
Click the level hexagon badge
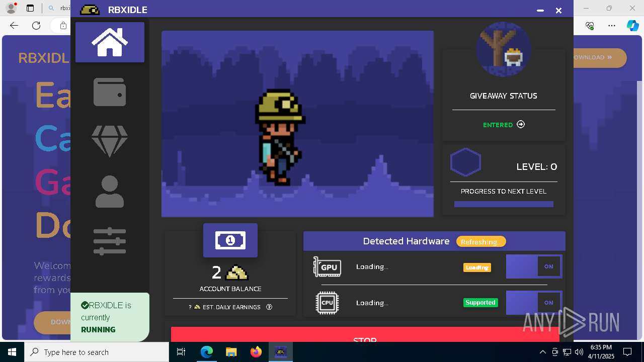coord(465,162)
